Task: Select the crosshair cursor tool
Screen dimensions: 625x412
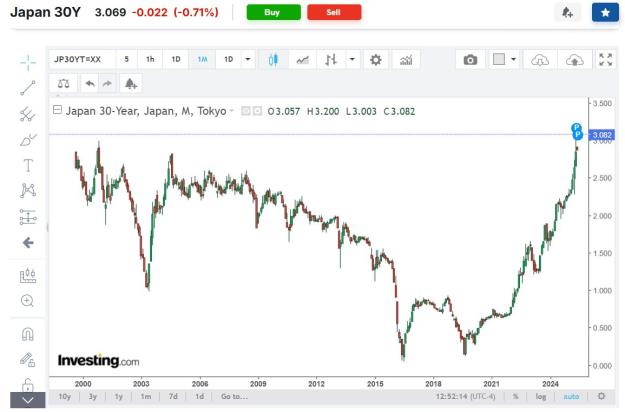Action: pyautogui.click(x=28, y=62)
